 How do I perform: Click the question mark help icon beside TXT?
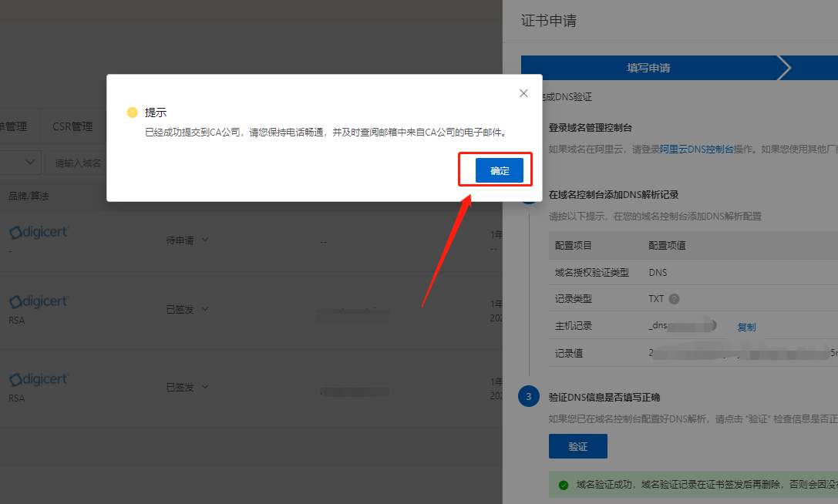pos(675,299)
